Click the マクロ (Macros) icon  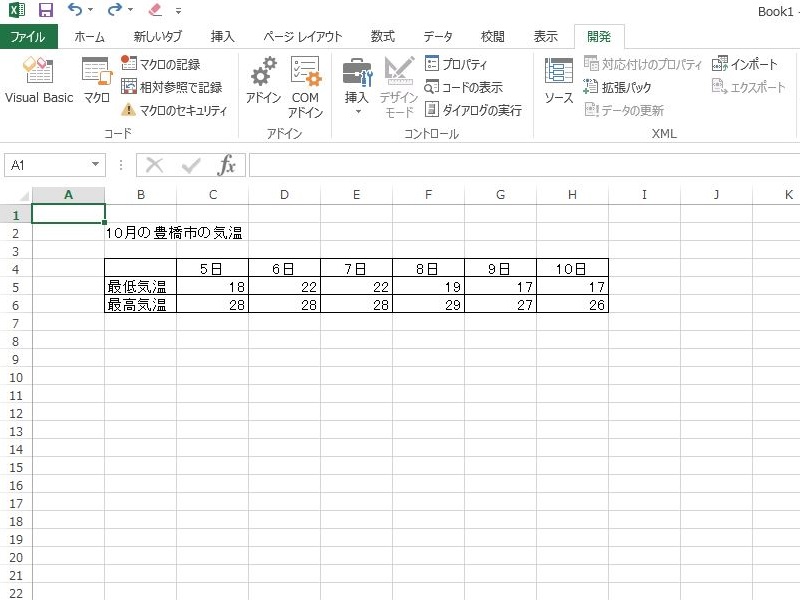point(96,80)
